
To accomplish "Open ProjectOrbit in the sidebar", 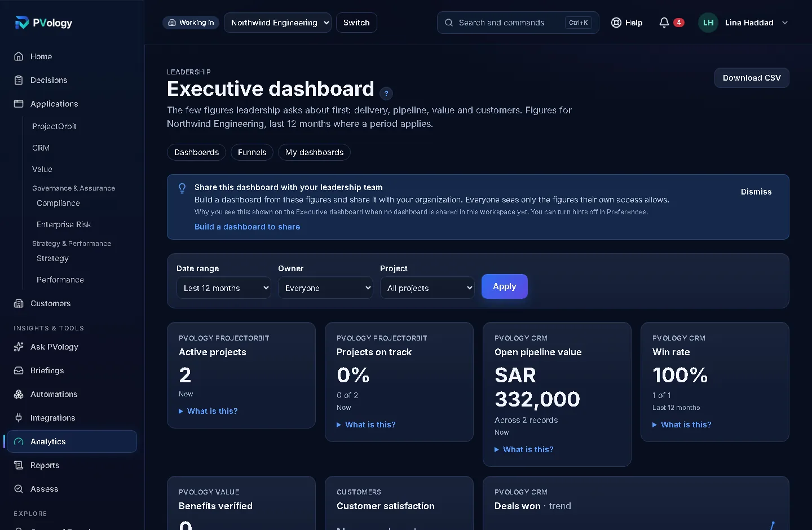I will (x=54, y=126).
